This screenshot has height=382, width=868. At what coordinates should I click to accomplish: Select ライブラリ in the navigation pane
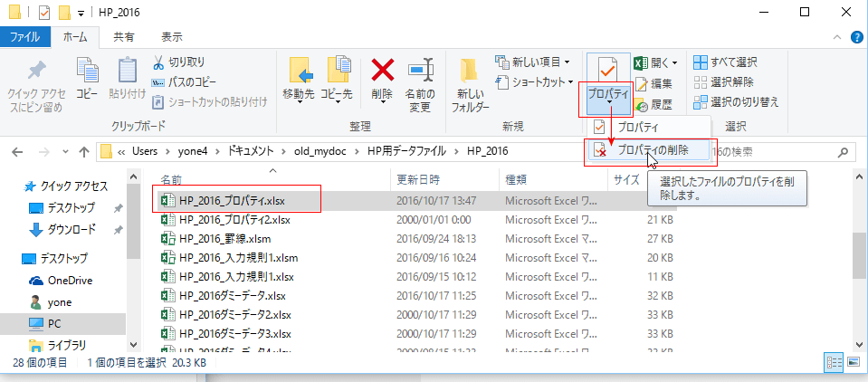coord(58,346)
